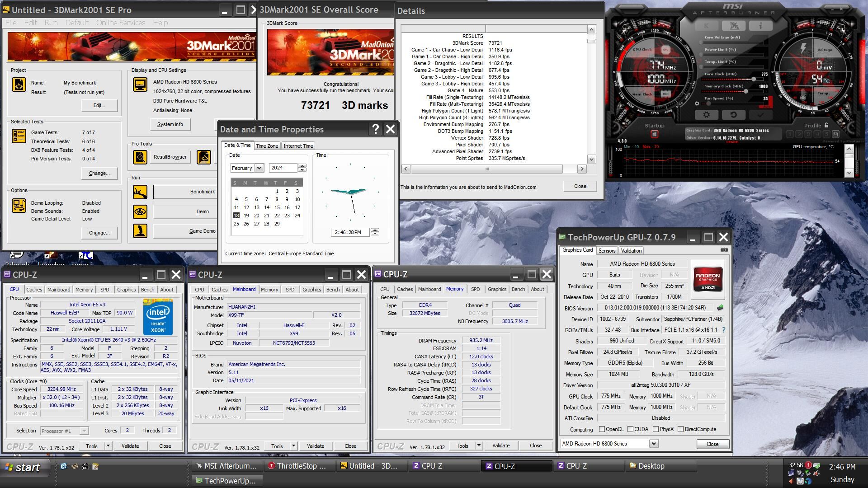Click the Details list down scroll arrow
Viewport: 868px width, 488px height.
click(591, 159)
